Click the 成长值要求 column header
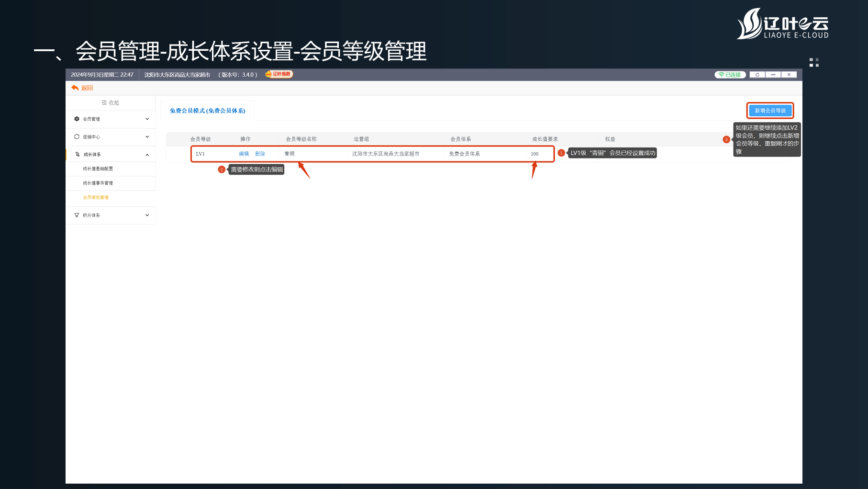 point(545,139)
